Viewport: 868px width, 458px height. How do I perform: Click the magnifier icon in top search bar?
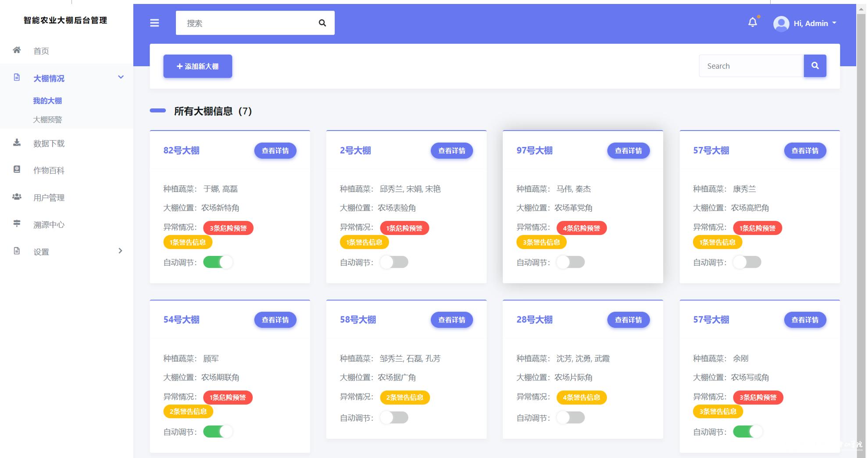(322, 23)
